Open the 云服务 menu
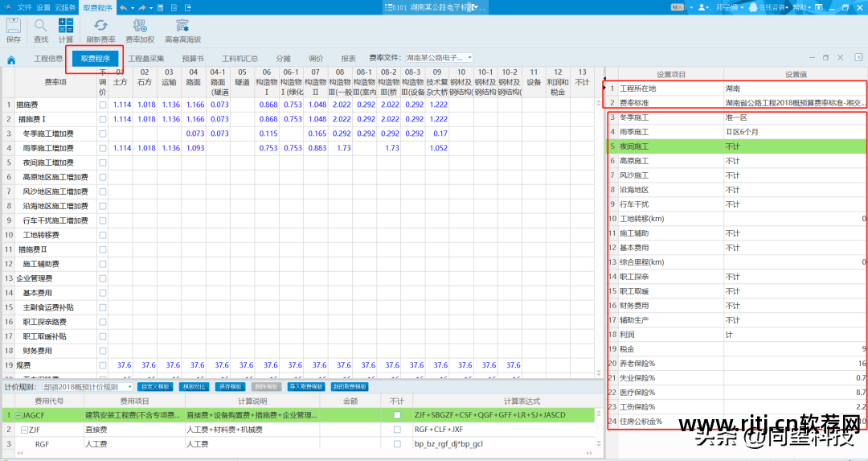868x461 pixels. pos(66,7)
